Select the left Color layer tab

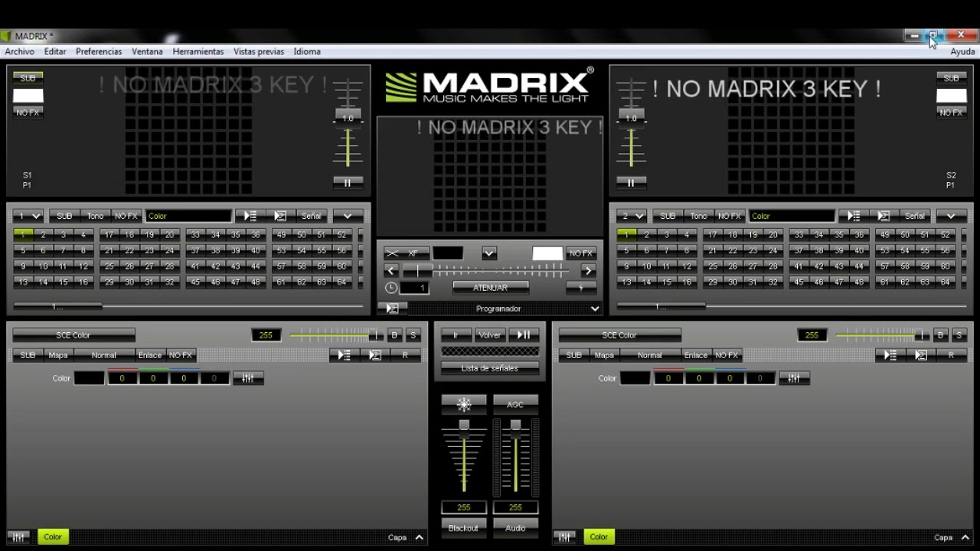(53, 537)
